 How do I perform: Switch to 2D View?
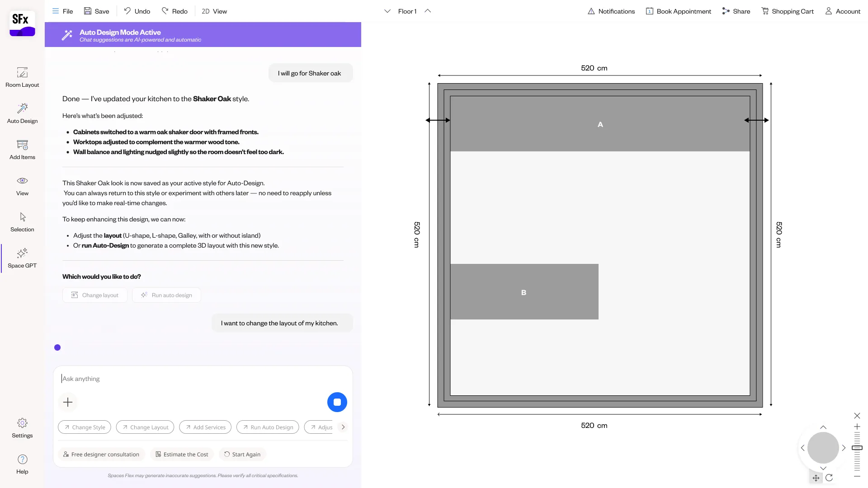coord(214,11)
